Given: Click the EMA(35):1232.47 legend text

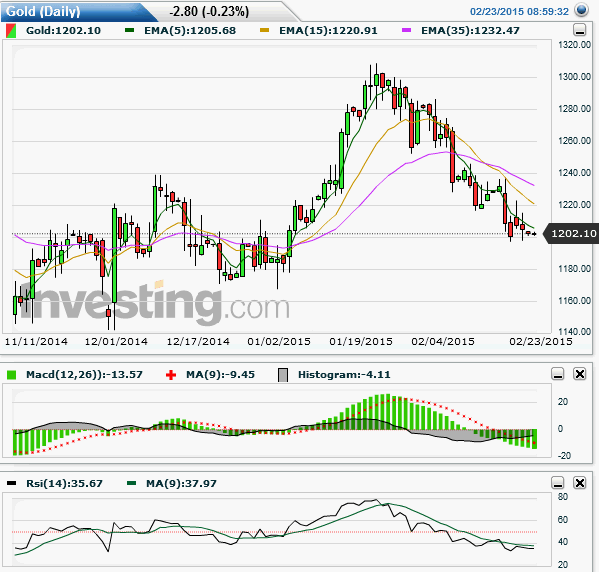Looking at the screenshot, I should pyautogui.click(x=470, y=31).
